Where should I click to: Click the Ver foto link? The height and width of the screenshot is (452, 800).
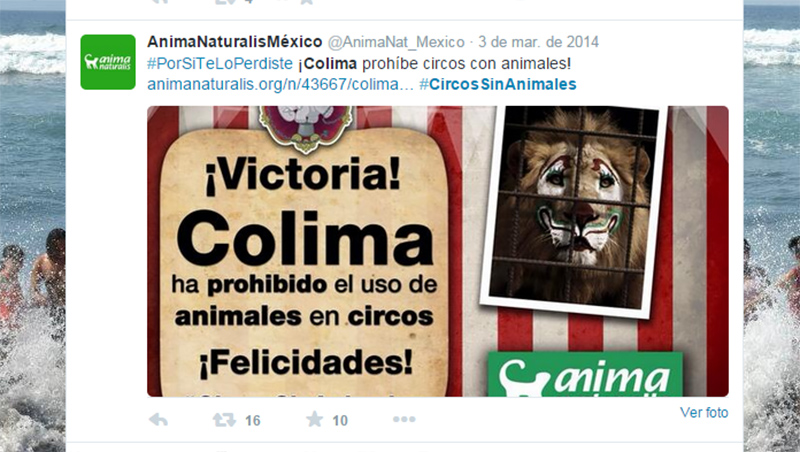(x=704, y=412)
